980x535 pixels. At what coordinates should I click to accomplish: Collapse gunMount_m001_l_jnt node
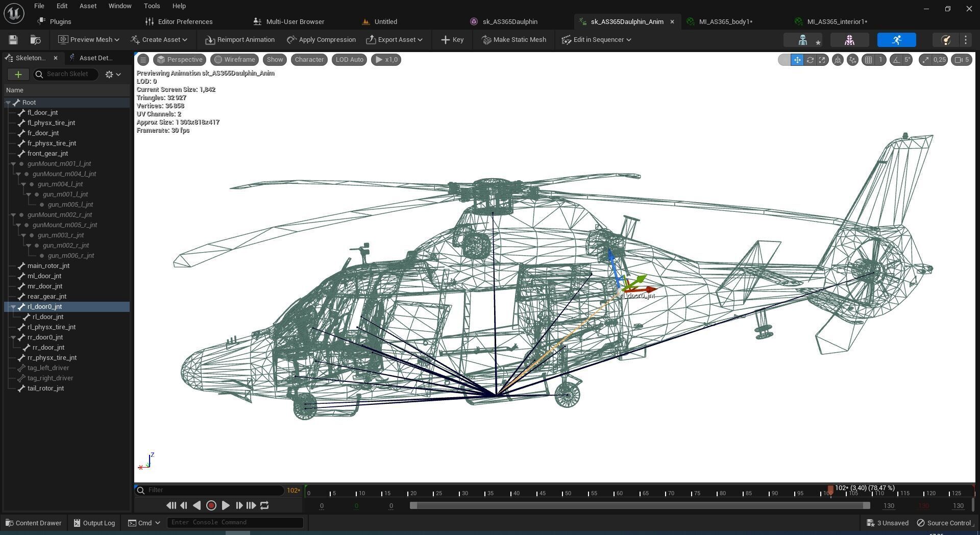click(x=13, y=164)
